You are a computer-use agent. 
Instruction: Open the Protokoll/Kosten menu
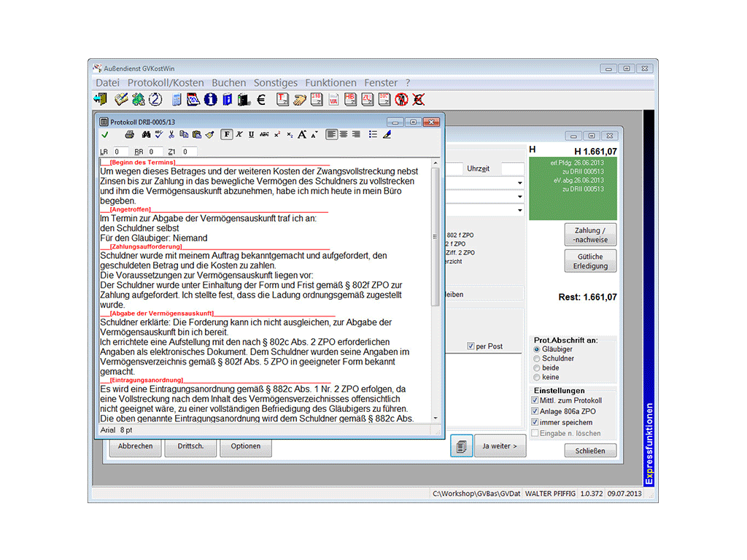pos(166,83)
